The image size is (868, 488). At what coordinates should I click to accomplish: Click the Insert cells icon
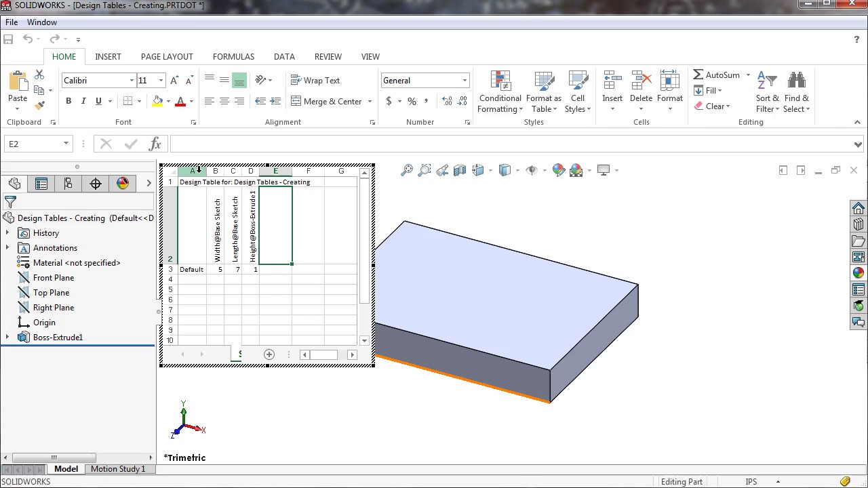tap(612, 81)
